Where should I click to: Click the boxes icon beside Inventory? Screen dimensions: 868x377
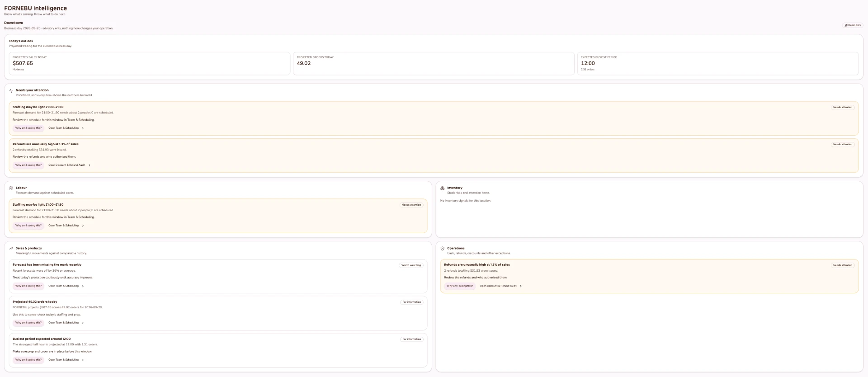point(442,188)
